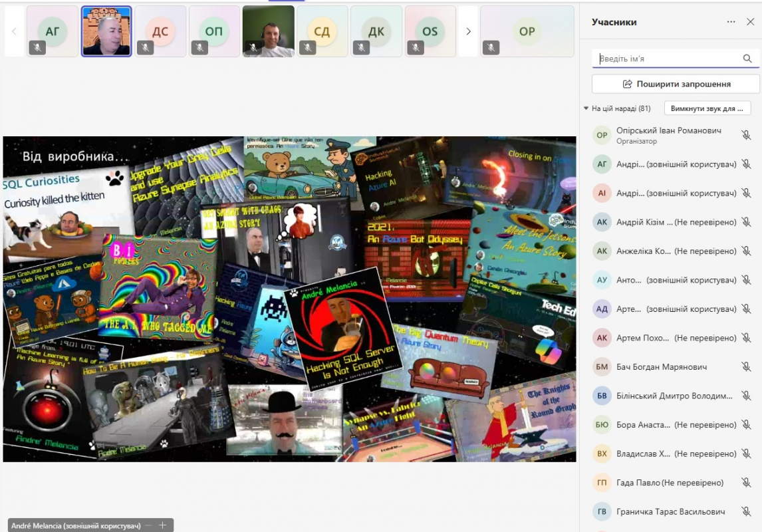
Task: Click the Поширити запрошення button
Action: click(x=676, y=84)
